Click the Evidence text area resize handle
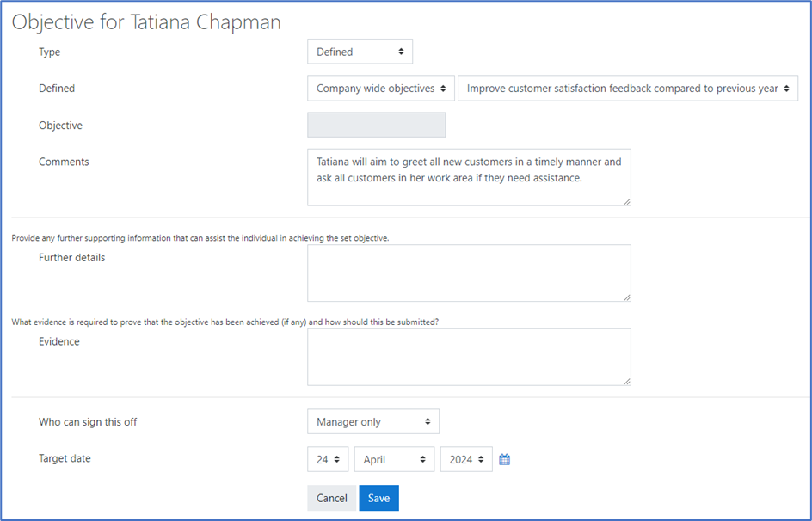Image resolution: width=812 pixels, height=521 pixels. (626, 382)
